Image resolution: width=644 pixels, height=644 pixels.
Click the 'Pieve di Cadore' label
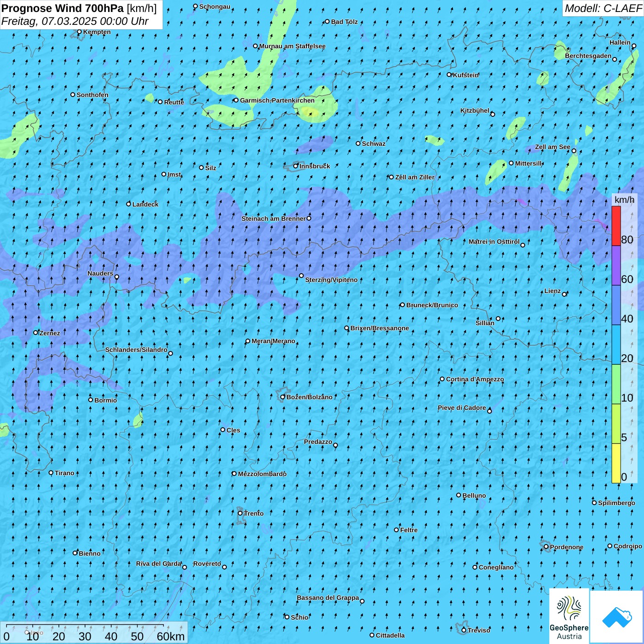pyautogui.click(x=462, y=408)
